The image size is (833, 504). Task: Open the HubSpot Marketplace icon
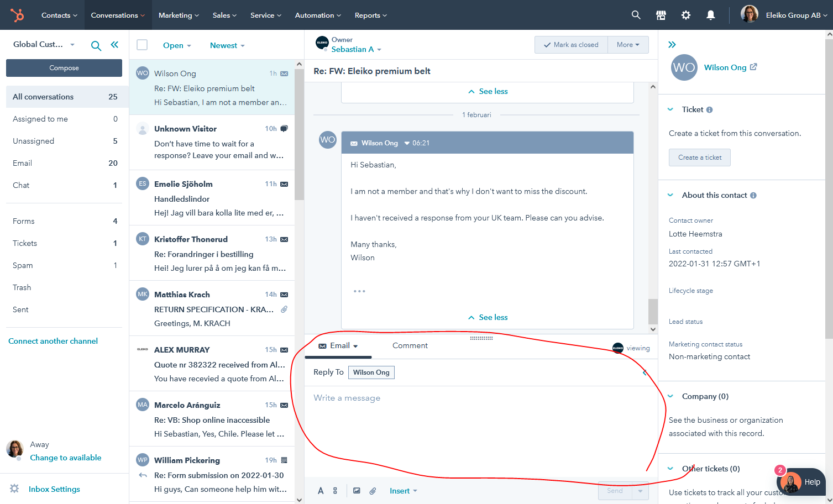click(661, 15)
